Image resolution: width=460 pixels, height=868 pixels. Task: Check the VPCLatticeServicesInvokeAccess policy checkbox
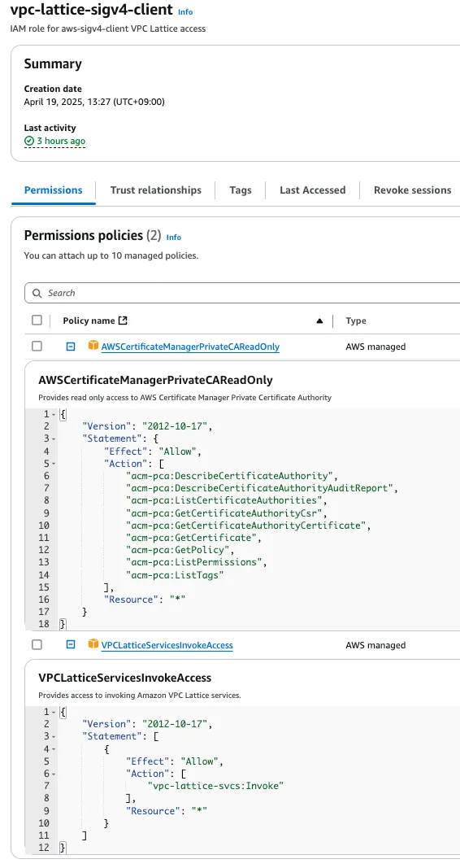pos(37,644)
